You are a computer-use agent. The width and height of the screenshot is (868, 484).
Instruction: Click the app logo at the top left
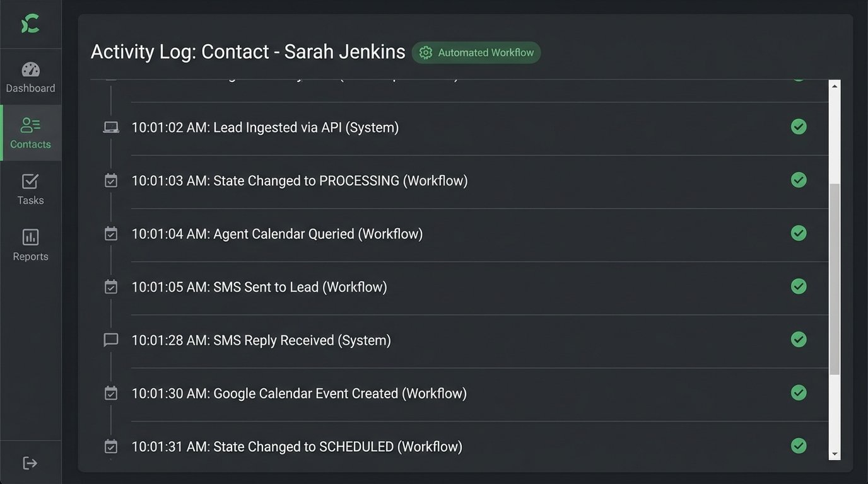coord(30,24)
